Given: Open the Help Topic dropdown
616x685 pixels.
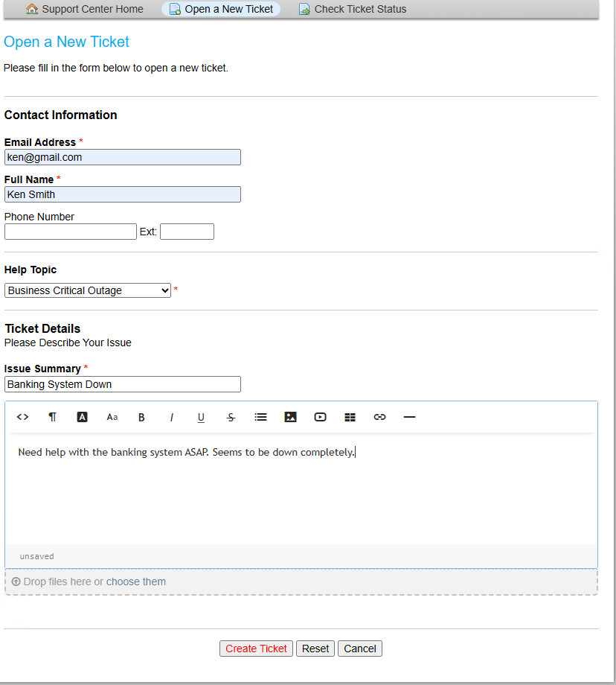Looking at the screenshot, I should point(87,290).
